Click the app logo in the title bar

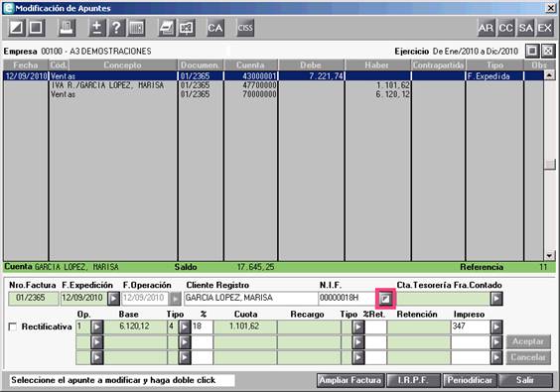tap(9, 8)
